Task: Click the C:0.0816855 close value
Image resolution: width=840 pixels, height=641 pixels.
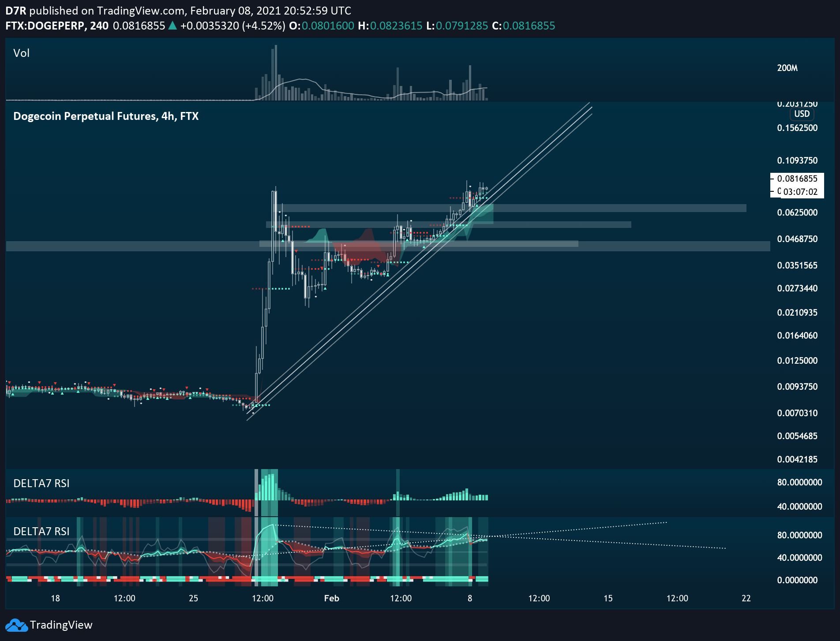Action: (x=524, y=26)
